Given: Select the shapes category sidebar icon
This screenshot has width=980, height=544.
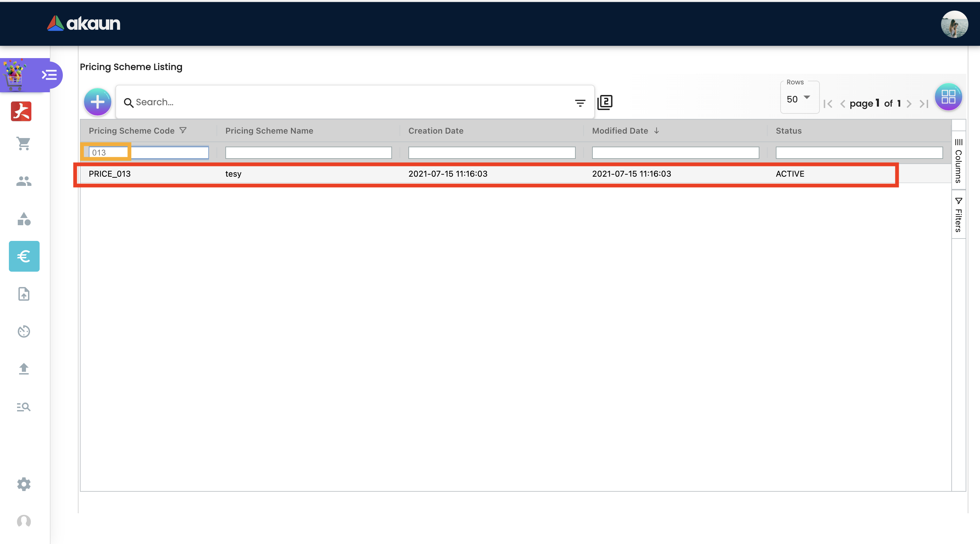Looking at the screenshot, I should point(24,219).
